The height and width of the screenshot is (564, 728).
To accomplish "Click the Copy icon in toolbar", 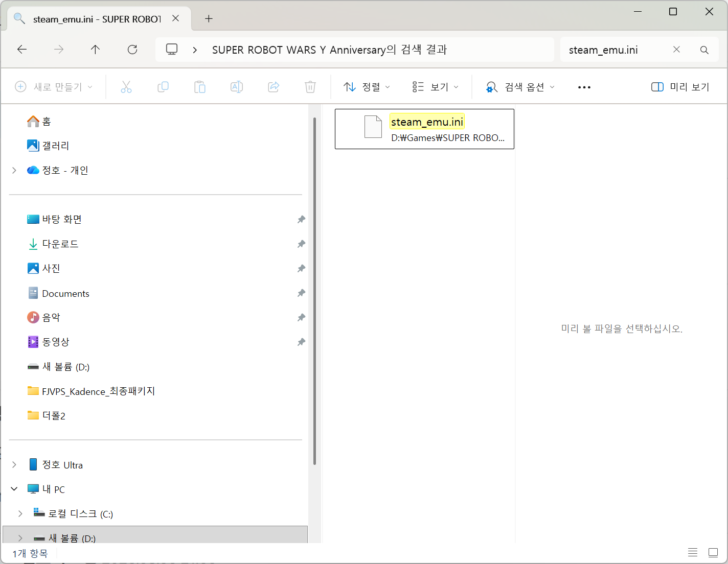I will (x=163, y=87).
